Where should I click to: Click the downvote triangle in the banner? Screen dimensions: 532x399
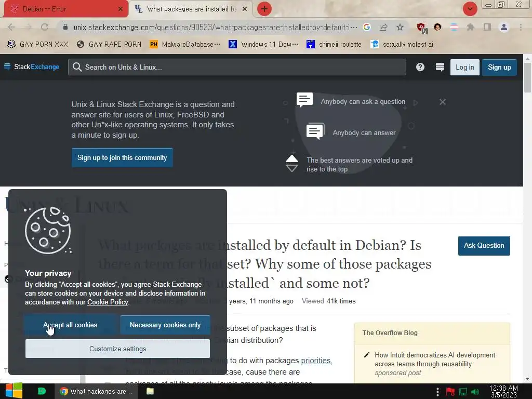[292, 168]
